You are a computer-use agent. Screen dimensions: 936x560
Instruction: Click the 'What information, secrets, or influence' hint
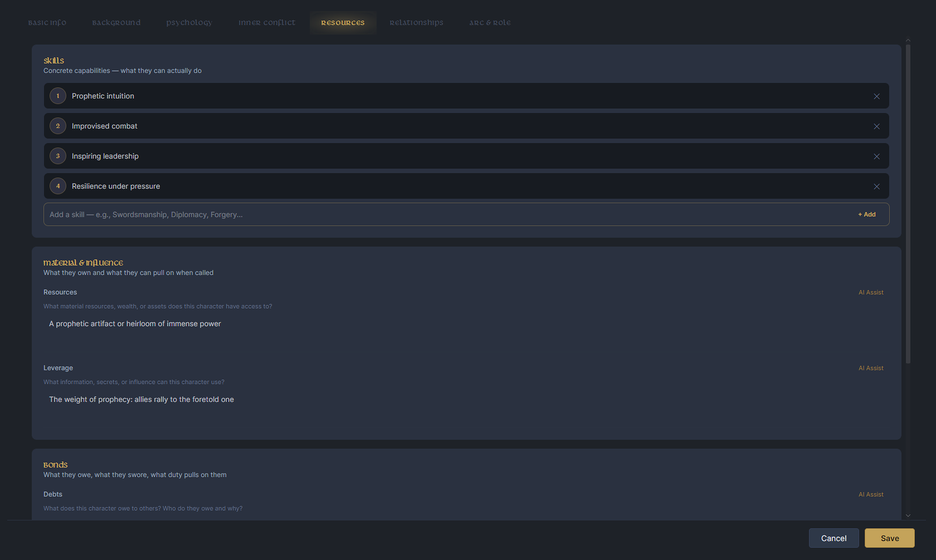[x=134, y=382]
